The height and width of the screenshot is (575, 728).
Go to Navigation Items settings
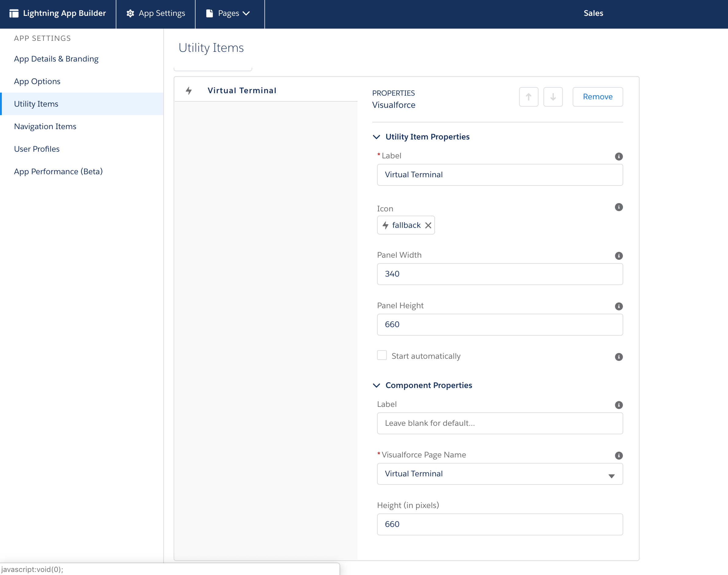point(45,126)
